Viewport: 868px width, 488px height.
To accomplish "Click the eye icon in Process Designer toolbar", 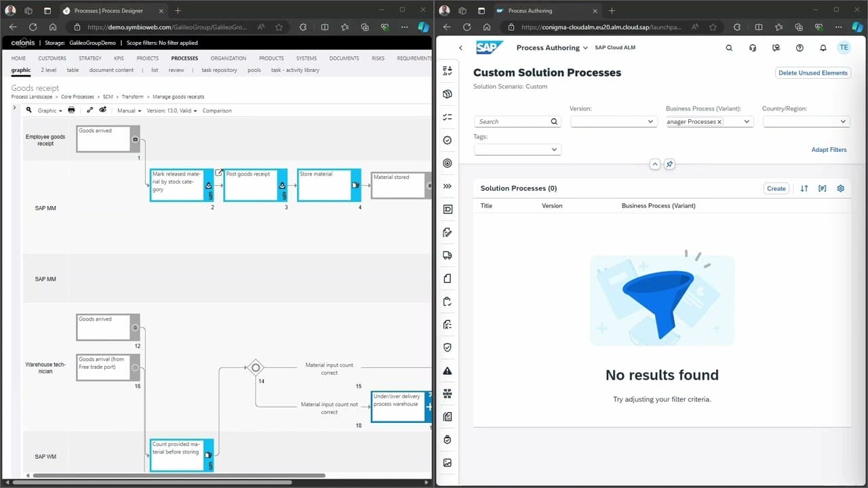I will pos(103,110).
